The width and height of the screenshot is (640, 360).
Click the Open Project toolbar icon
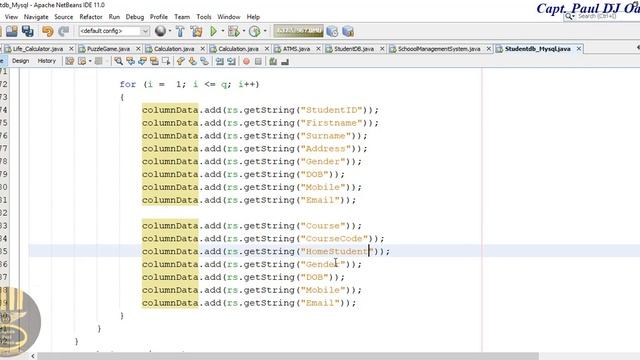coord(12,31)
